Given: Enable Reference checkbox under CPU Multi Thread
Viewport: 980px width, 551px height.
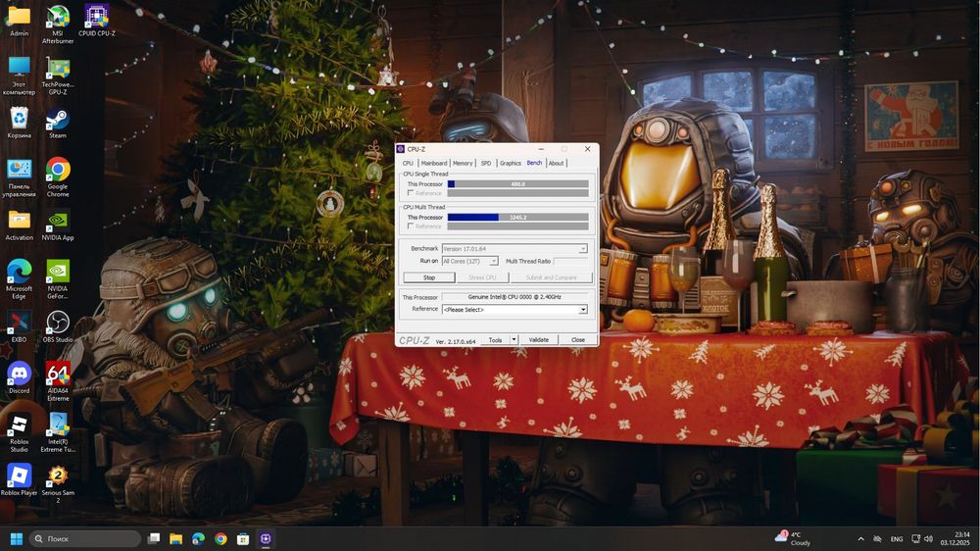Looking at the screenshot, I should point(411,226).
